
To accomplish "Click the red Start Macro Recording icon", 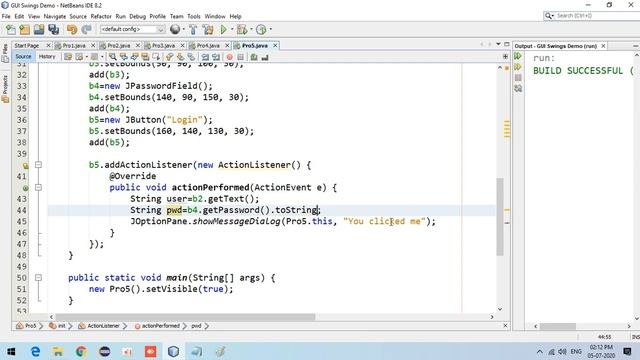I will pos(229,57).
